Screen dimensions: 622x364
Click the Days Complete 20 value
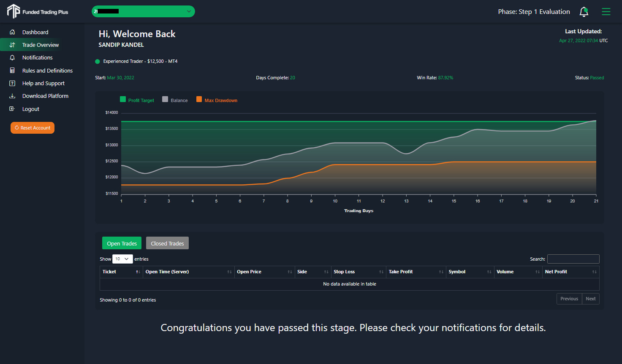[293, 78]
